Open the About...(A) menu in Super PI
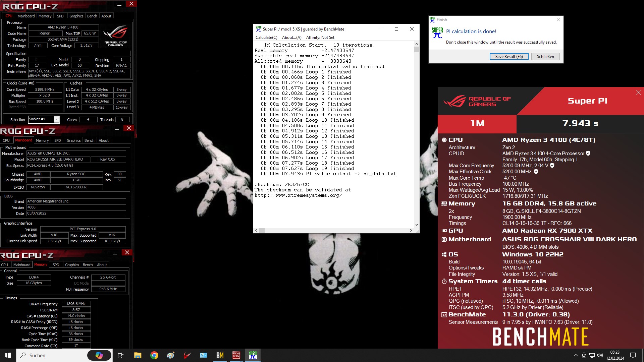This screenshot has width=644, height=362. [x=291, y=38]
